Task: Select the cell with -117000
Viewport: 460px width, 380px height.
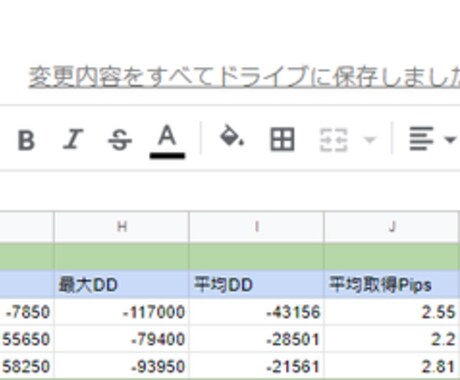Action: tap(122, 312)
